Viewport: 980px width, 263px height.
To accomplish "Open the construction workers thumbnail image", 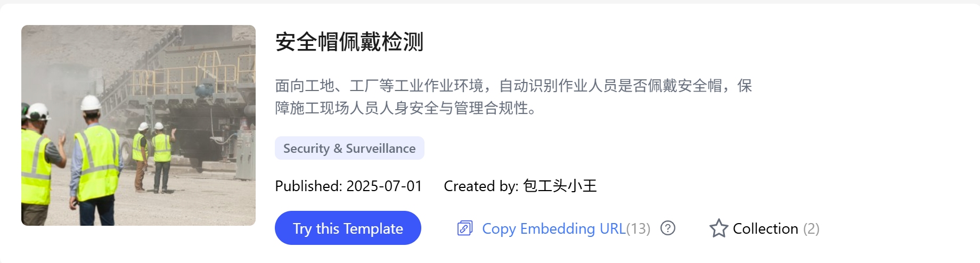I will 138,125.
